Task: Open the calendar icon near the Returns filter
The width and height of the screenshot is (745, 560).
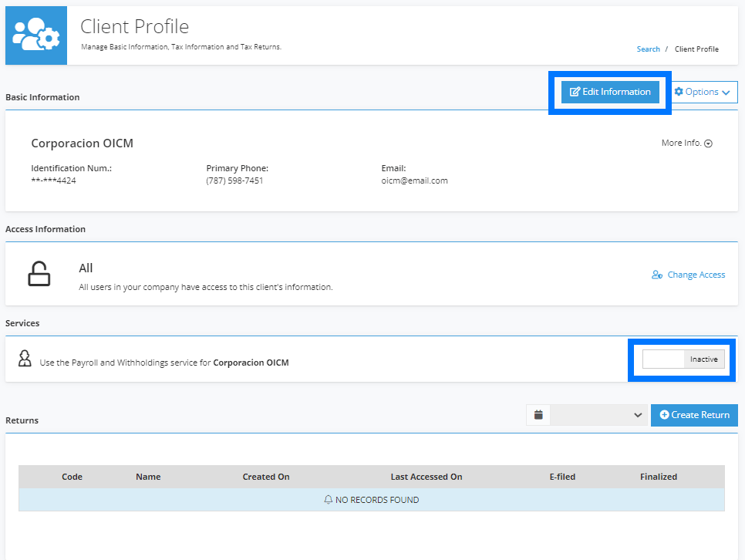Action: coord(538,415)
